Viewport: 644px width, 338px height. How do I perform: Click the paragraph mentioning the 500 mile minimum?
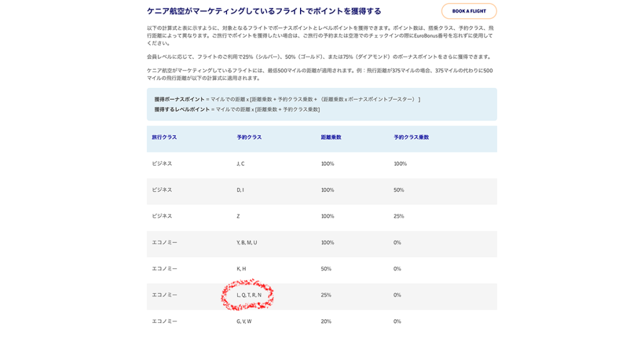point(319,74)
